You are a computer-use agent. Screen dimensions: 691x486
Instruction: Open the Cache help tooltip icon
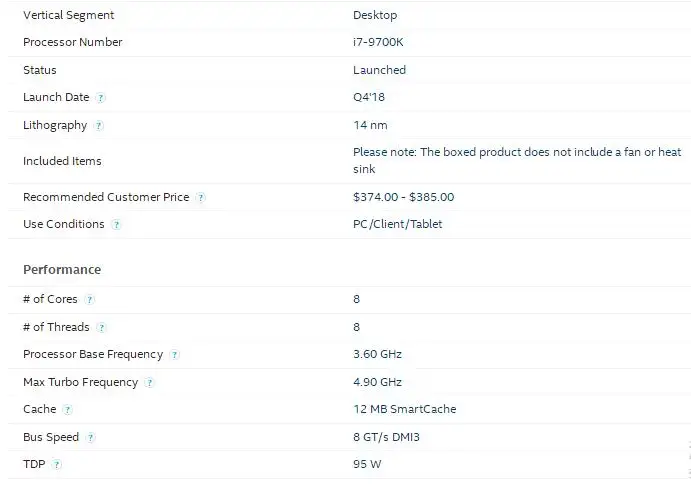click(67, 410)
